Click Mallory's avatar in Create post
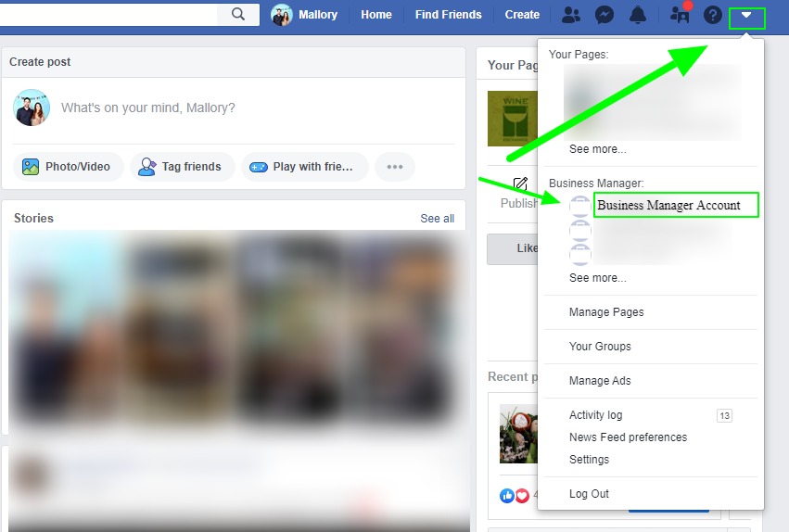Image resolution: width=789 pixels, height=532 pixels. click(x=32, y=108)
